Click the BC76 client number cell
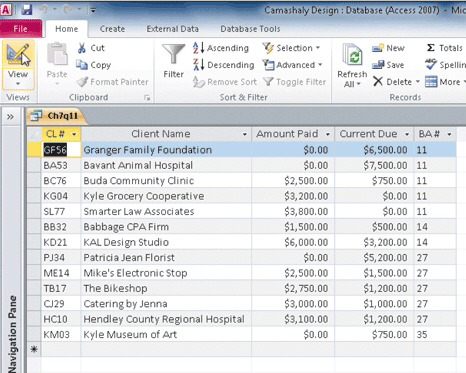This screenshot has height=373, width=466. pos(61,180)
